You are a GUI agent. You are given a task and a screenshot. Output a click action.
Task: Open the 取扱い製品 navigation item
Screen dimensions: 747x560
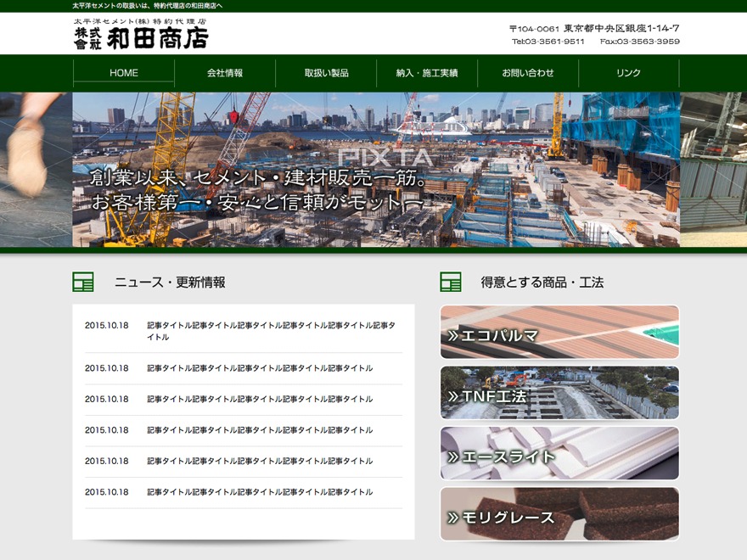[x=326, y=73]
